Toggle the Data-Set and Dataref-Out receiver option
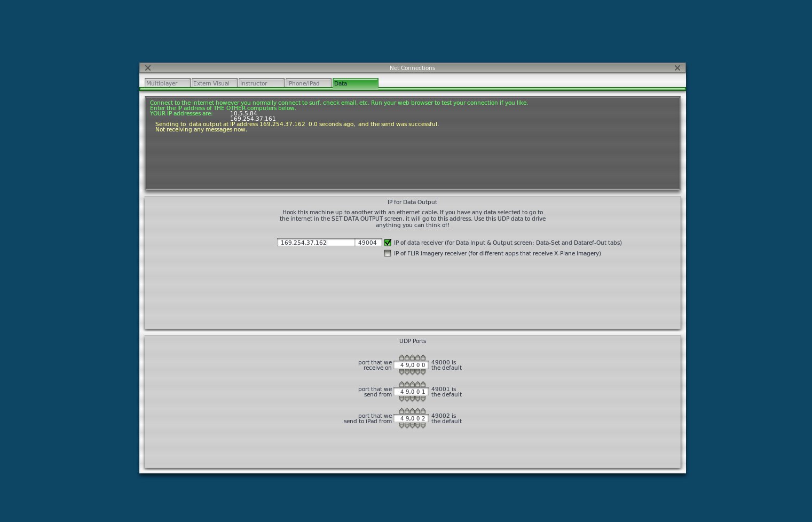The height and width of the screenshot is (522, 812). coord(388,243)
